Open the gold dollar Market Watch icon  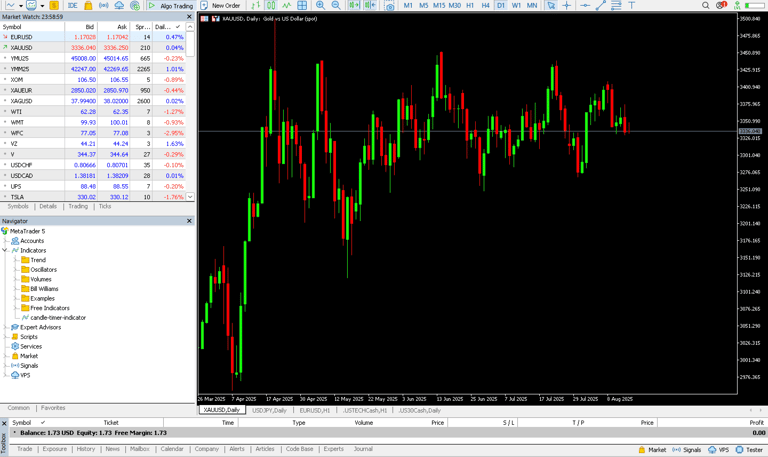[54, 5]
